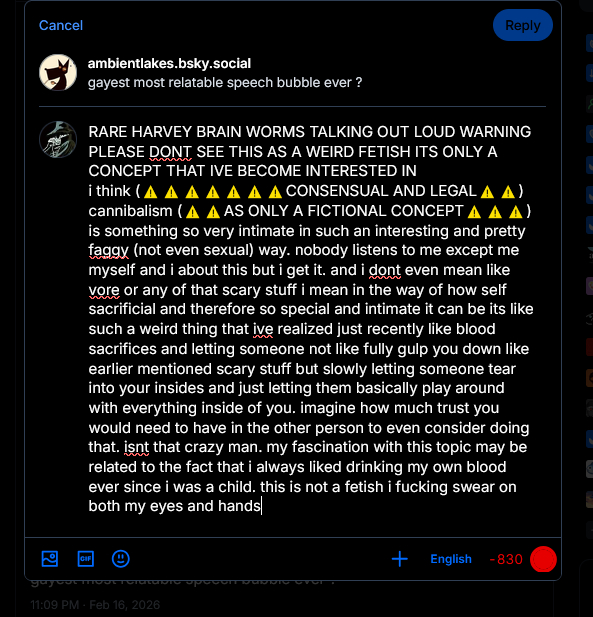Click your own composer avatar
Image resolution: width=593 pixels, height=617 pixels.
pyautogui.click(x=58, y=140)
